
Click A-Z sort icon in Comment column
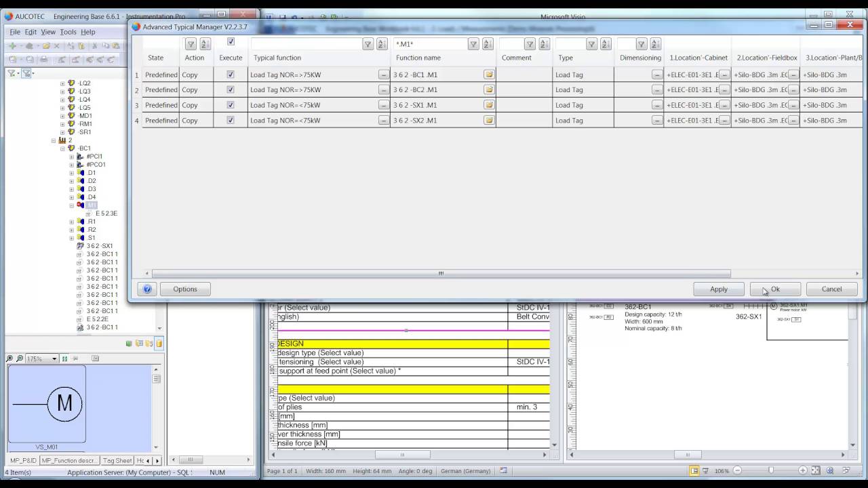coord(545,44)
